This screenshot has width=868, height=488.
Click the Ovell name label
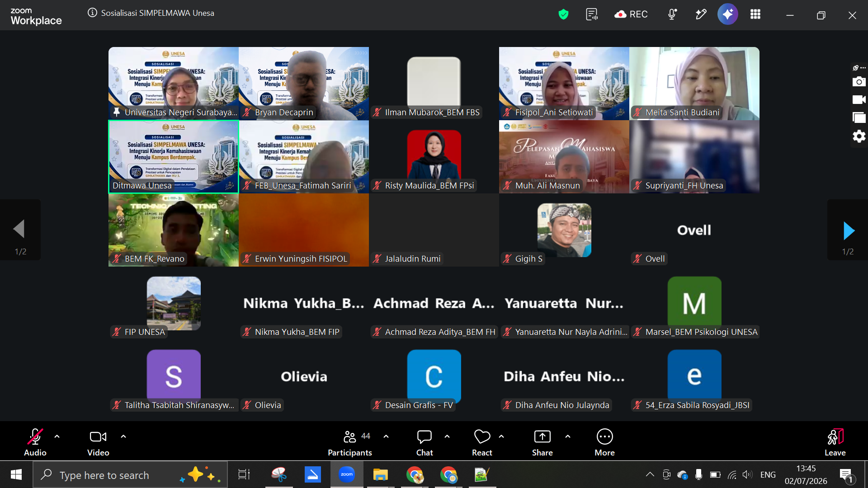click(x=655, y=258)
